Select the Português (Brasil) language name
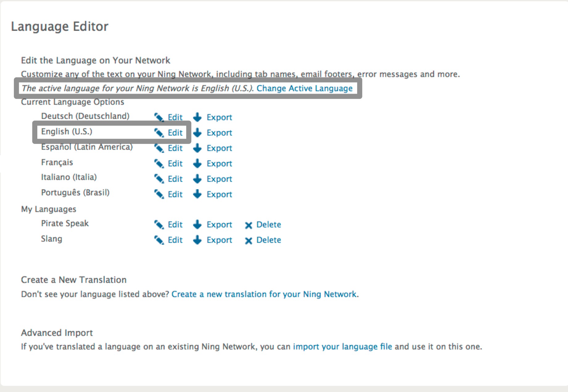 point(75,193)
